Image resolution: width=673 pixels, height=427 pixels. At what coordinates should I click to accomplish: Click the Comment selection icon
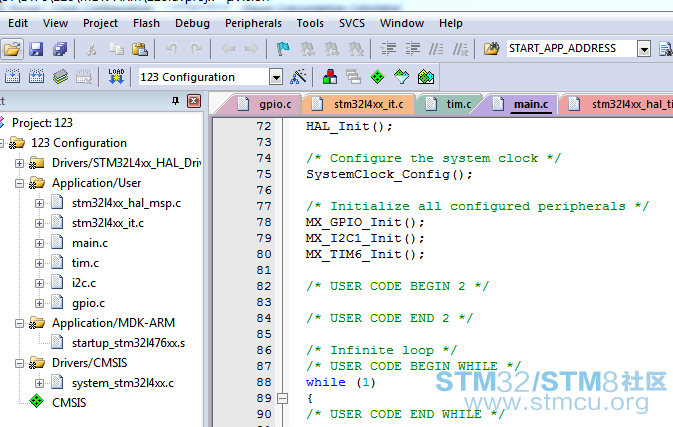point(436,49)
